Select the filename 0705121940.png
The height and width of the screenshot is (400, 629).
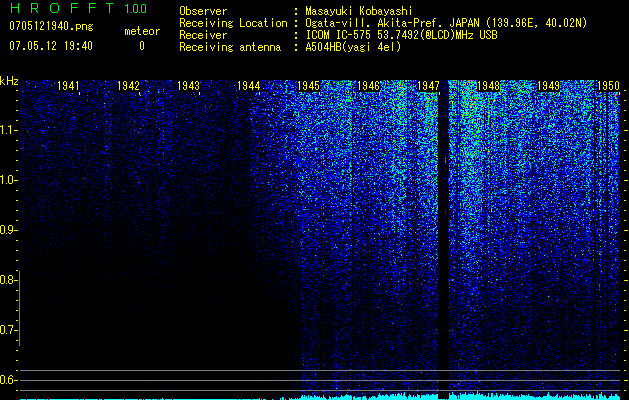point(51,26)
